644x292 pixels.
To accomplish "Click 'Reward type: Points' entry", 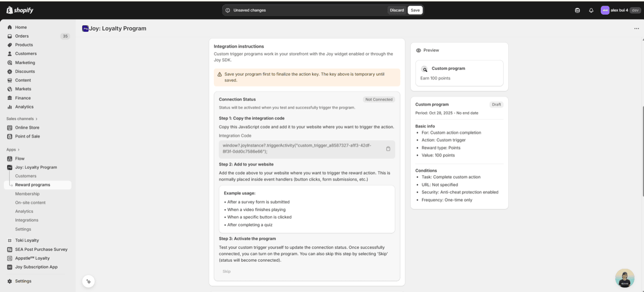I will tap(441, 148).
